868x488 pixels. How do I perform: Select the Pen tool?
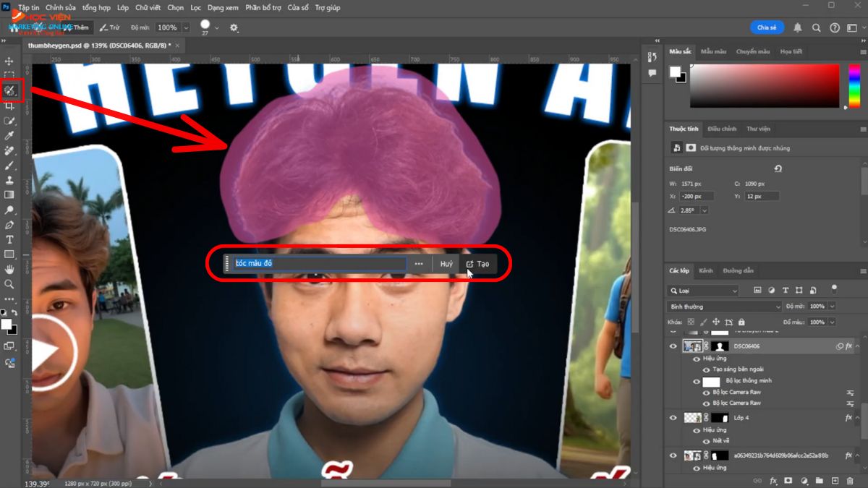click(x=9, y=225)
